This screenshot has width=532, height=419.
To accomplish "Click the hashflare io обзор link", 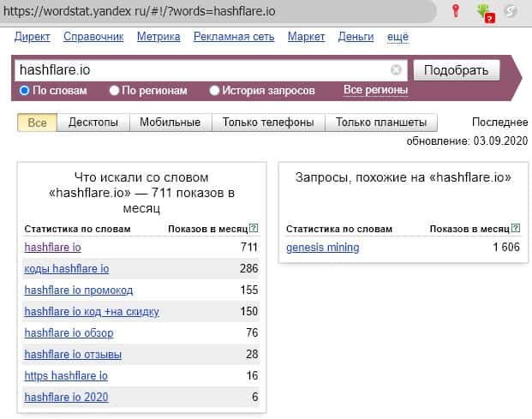I will [x=69, y=333].
